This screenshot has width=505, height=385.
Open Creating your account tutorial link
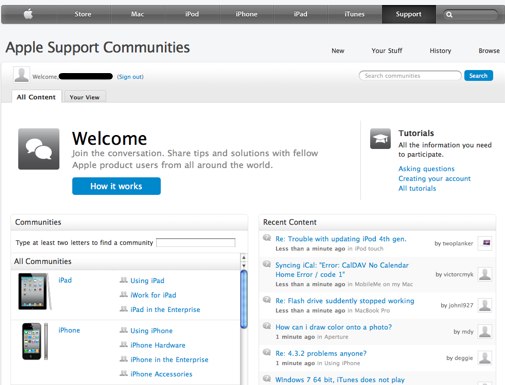tap(434, 179)
